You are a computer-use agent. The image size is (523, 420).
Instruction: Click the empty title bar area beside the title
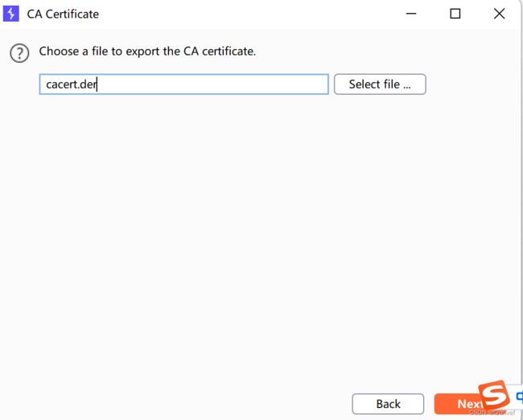[250, 14]
